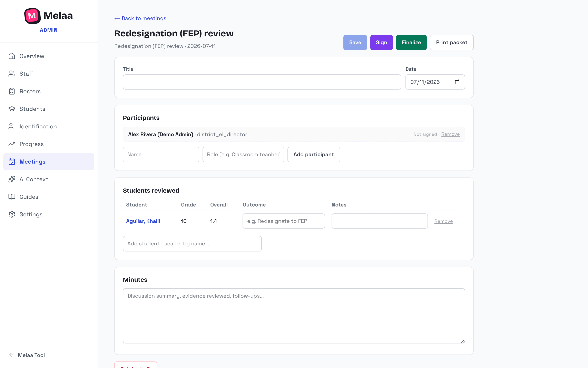Focus the participant Name field
Screen dimensions: 588x368
(x=161, y=154)
